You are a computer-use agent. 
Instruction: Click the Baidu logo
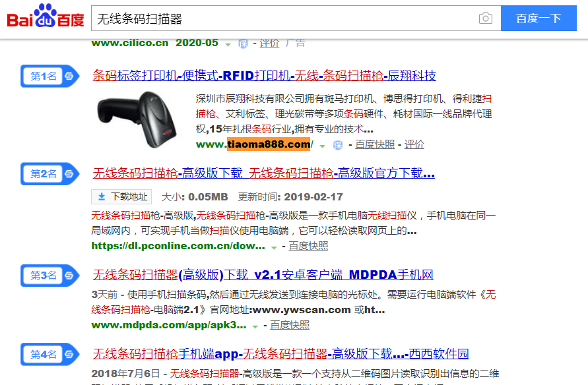pos(46,16)
